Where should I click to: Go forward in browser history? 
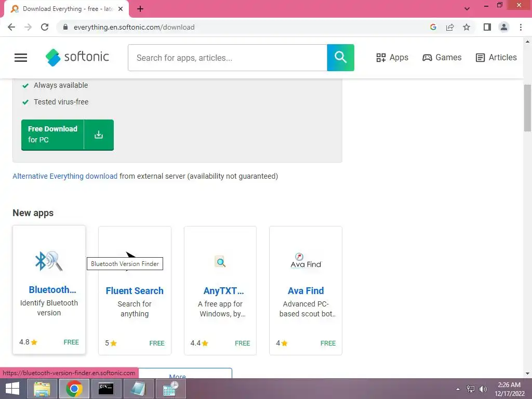pyautogui.click(x=28, y=27)
